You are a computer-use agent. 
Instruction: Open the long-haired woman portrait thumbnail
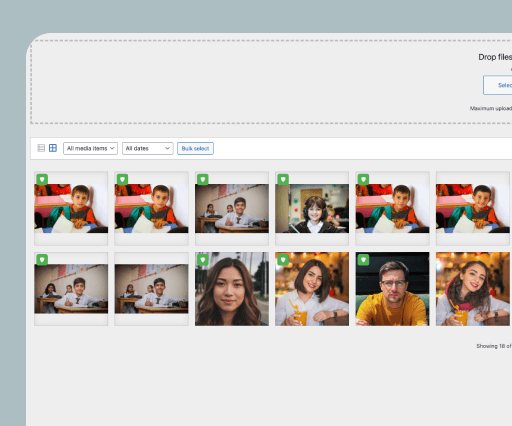pyautogui.click(x=232, y=289)
